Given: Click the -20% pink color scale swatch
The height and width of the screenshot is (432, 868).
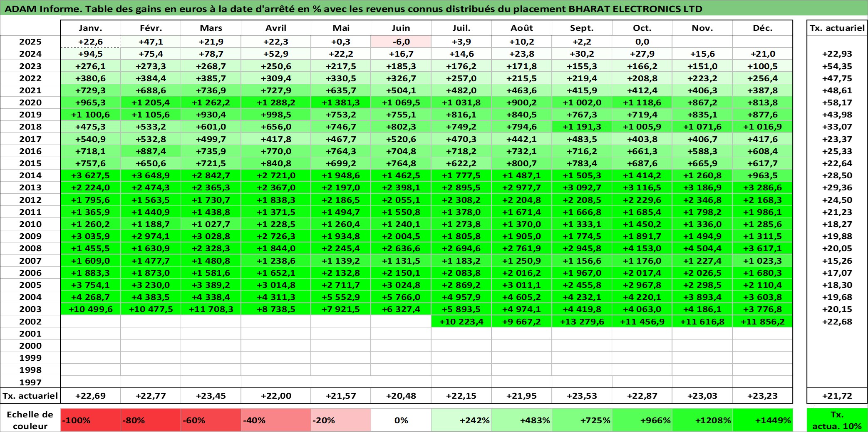Looking at the screenshot, I should click(341, 420).
